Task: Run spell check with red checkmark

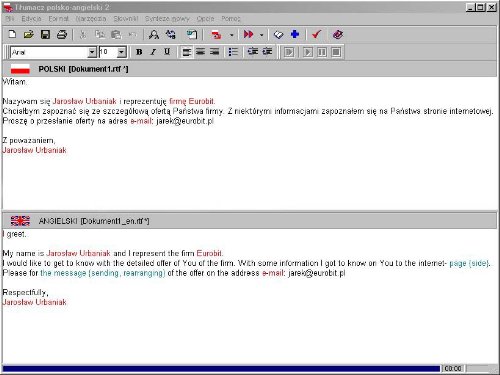Action: point(316,34)
